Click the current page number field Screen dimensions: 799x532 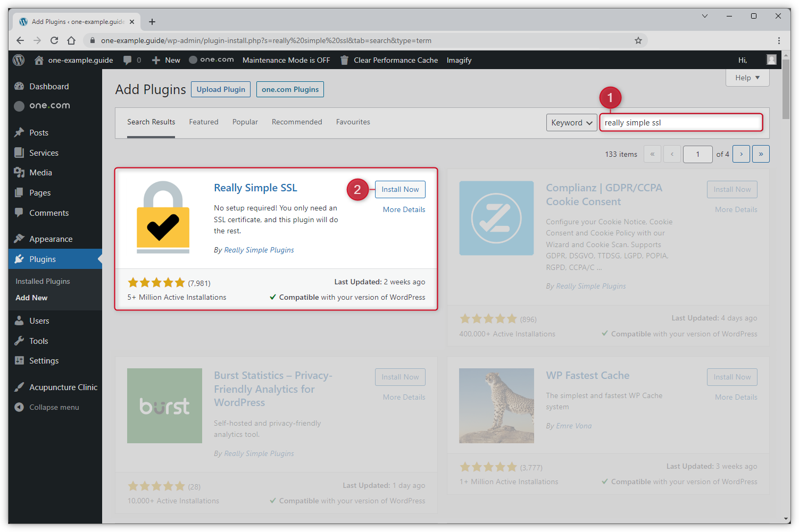698,154
